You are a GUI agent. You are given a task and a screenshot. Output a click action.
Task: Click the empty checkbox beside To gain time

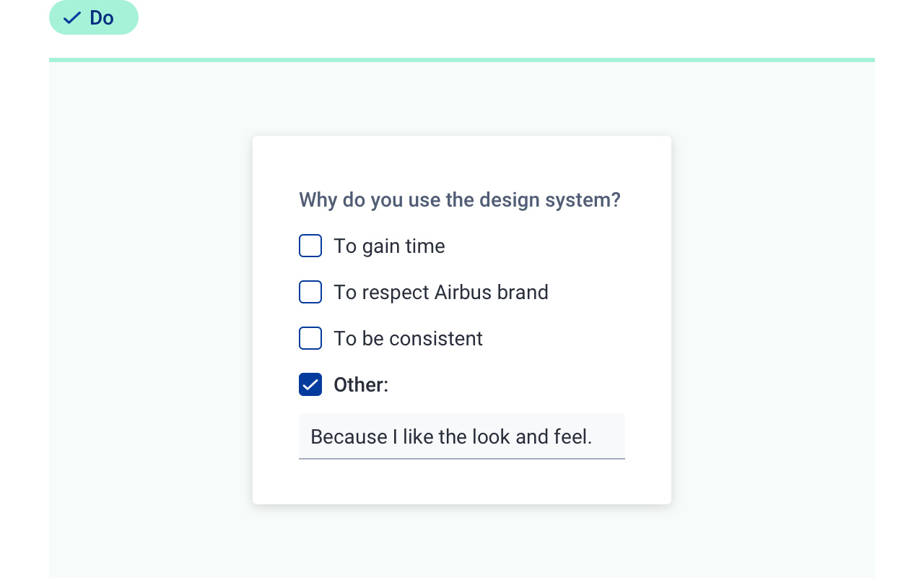pyautogui.click(x=310, y=246)
